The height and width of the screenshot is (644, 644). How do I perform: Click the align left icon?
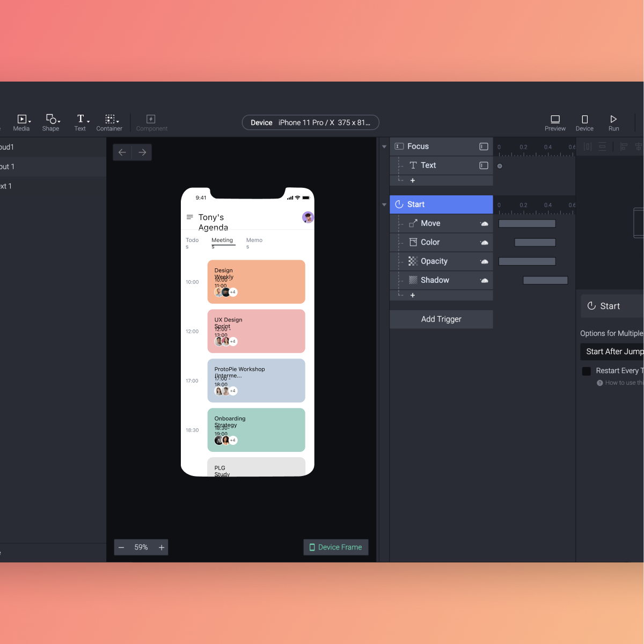pos(624,147)
